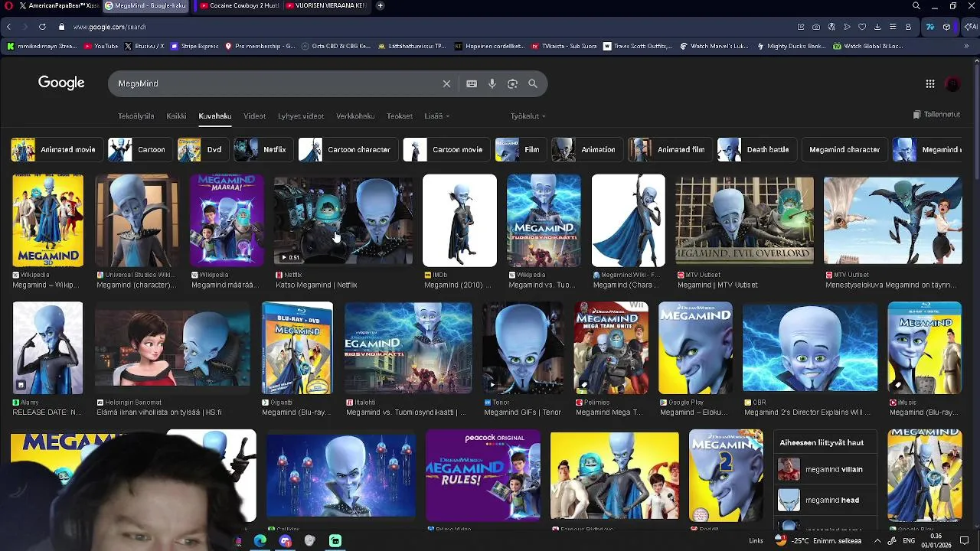Open the Megamind – Wikipedia result link
Image resolution: width=980 pixels, height=551 pixels.
tap(47, 285)
